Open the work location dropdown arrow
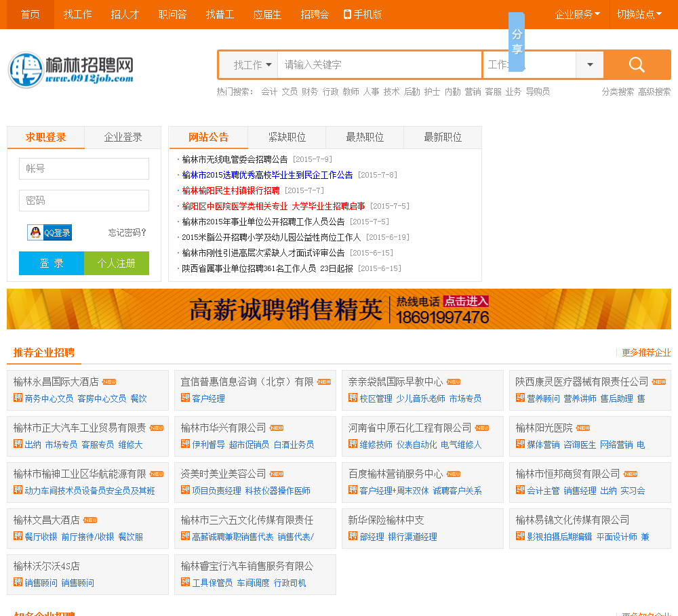Image resolution: width=678 pixels, height=616 pixels. pos(590,65)
